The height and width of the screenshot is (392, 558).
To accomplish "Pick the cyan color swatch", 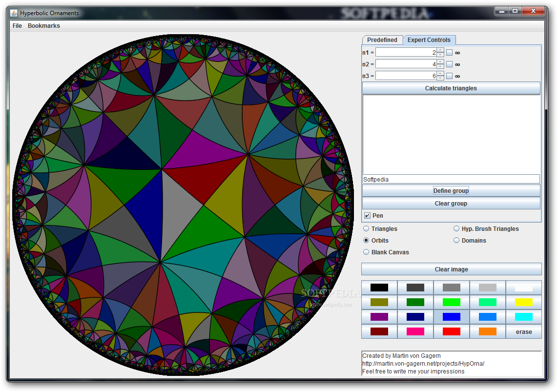I will click(524, 317).
